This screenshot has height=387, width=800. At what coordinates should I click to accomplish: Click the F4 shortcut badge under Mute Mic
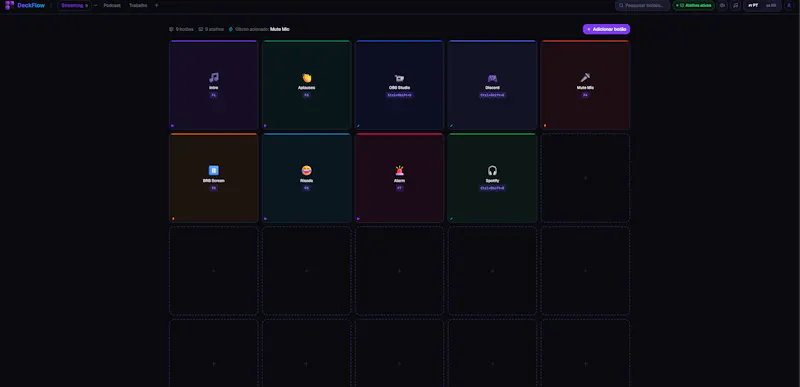[x=585, y=95]
